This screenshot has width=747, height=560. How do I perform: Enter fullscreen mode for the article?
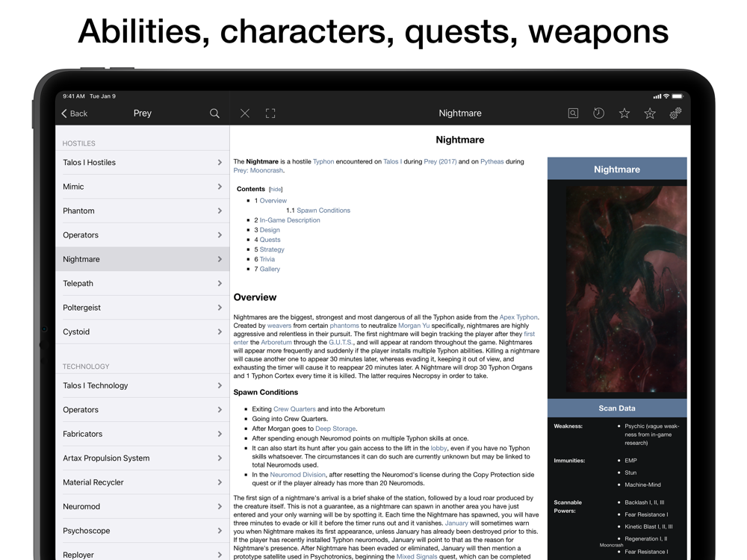[270, 113]
